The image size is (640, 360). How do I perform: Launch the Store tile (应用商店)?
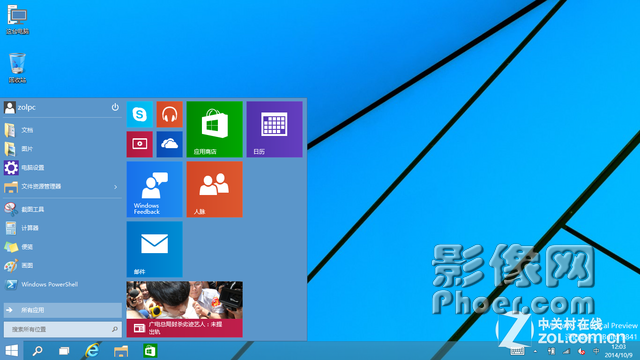[x=215, y=129]
